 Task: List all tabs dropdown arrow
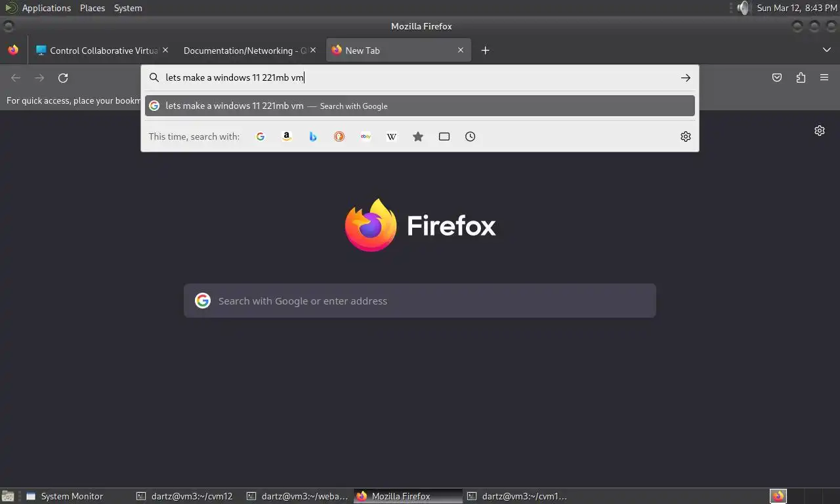coord(827,51)
